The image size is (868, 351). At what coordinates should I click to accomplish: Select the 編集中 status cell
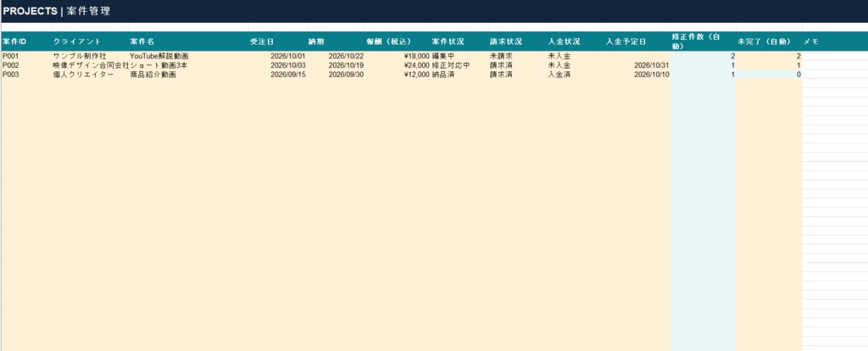click(x=459, y=57)
